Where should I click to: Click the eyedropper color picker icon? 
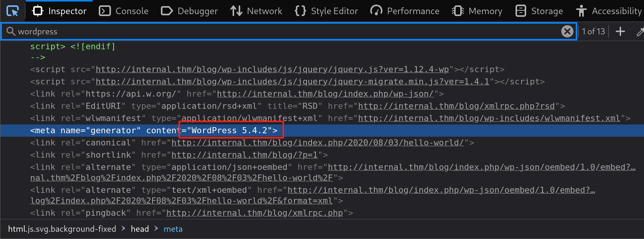[x=640, y=31]
